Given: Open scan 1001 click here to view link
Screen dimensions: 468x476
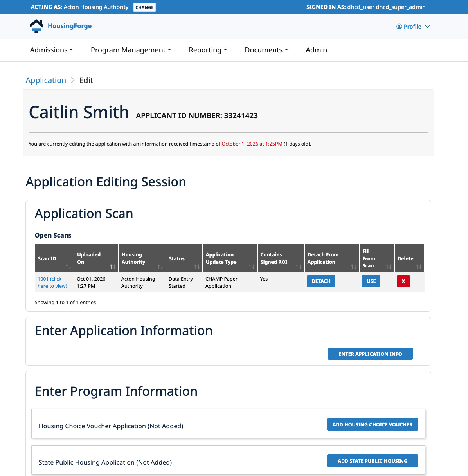Looking at the screenshot, I should tap(52, 283).
